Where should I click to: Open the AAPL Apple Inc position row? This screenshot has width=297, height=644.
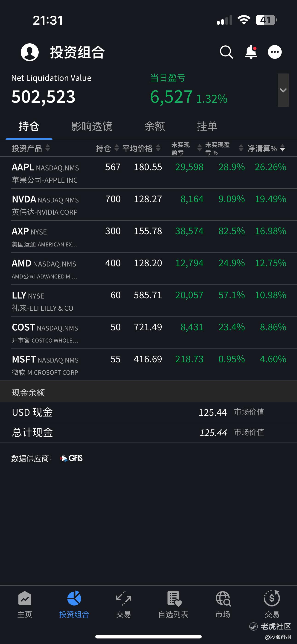(148, 173)
